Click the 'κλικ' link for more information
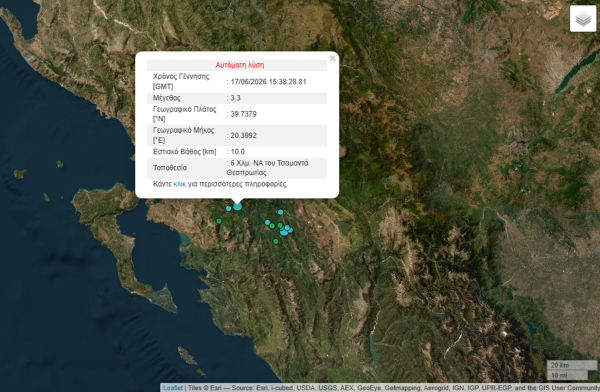 pos(180,184)
